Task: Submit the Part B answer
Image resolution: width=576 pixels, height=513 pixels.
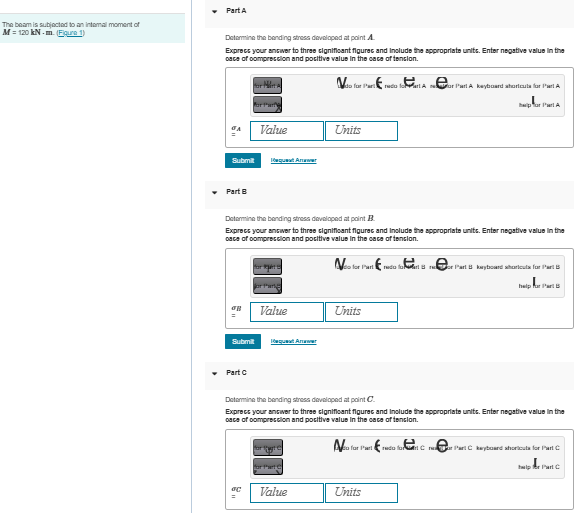Action: tap(243, 341)
